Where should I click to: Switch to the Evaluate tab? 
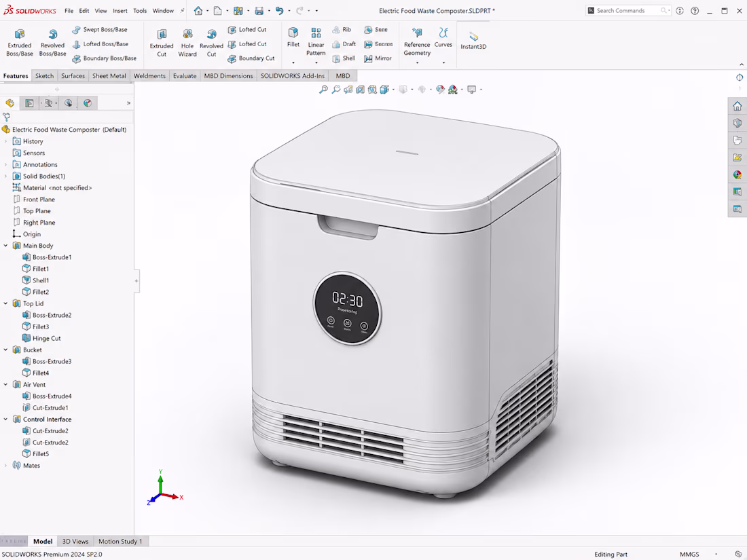click(x=185, y=76)
